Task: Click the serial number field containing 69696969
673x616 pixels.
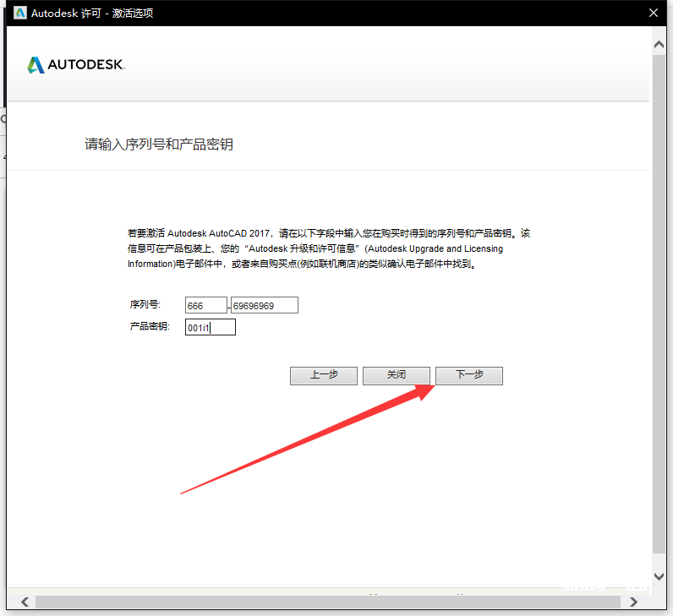Action: [265, 305]
